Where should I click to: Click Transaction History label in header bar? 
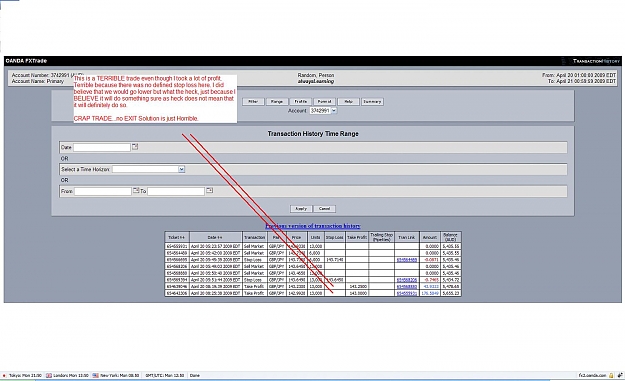(596, 61)
